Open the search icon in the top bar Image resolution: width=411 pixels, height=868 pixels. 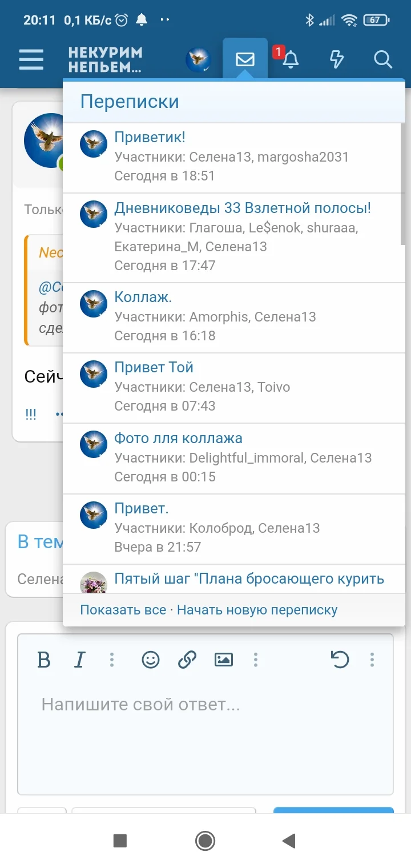coord(382,59)
